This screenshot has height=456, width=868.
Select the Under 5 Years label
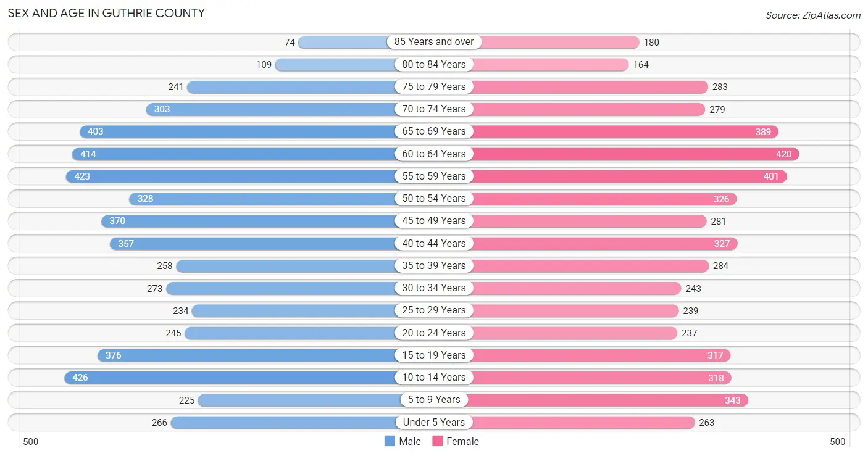click(x=434, y=422)
